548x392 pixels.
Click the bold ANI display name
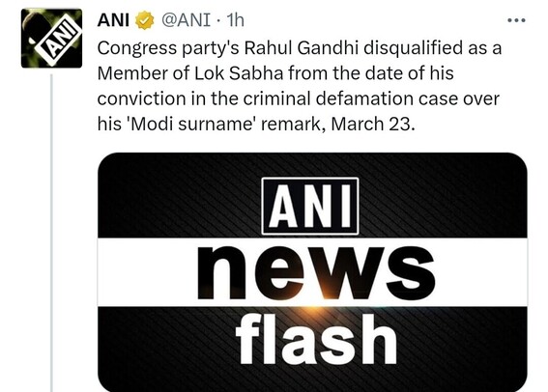(x=113, y=20)
